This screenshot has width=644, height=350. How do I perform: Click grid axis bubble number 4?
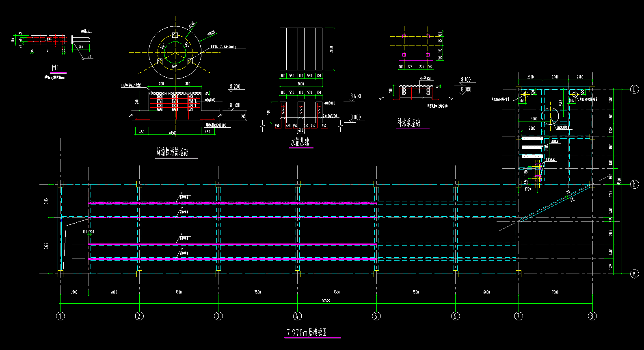point(297,316)
